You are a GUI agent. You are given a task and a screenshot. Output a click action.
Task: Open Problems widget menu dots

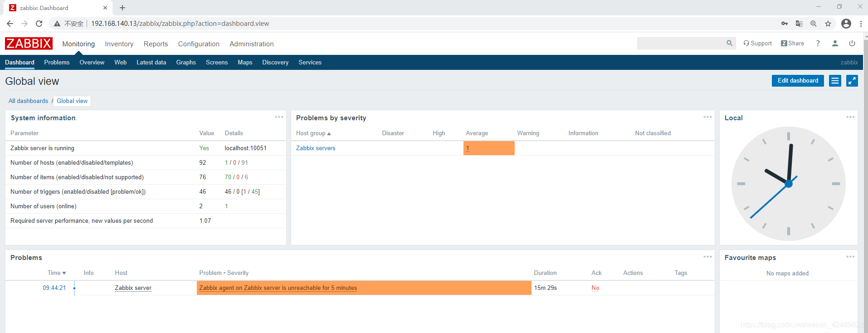coord(707,257)
